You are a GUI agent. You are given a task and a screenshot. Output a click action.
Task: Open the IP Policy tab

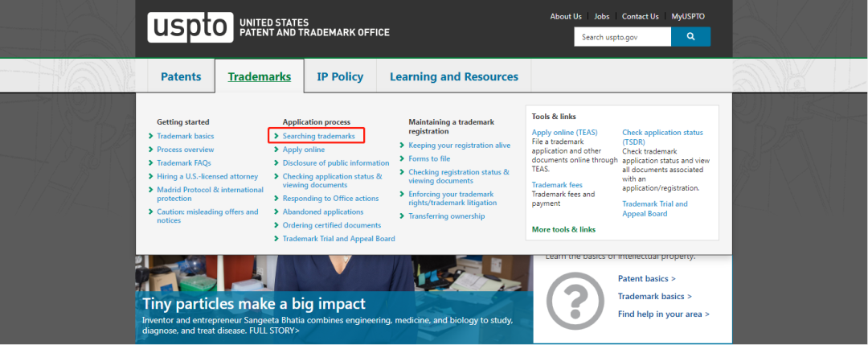tap(340, 77)
